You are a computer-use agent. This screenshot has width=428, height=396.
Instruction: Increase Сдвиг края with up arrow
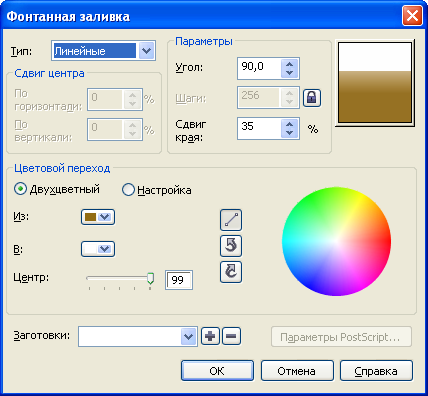[289, 124]
